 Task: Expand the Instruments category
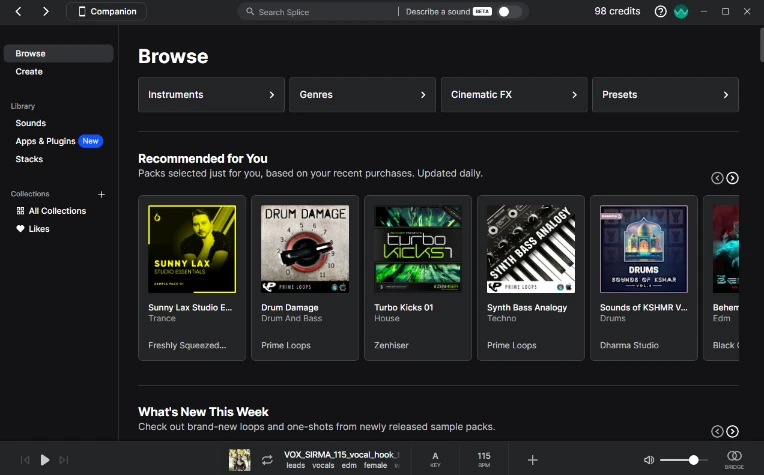211,95
